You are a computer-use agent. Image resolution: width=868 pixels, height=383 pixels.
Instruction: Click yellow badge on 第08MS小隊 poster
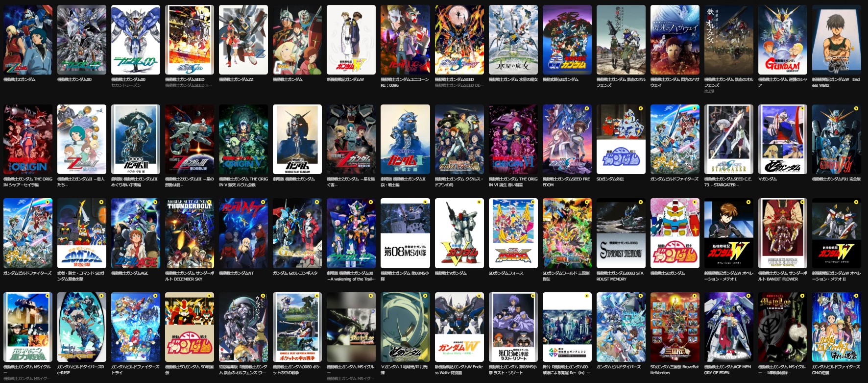click(x=425, y=202)
